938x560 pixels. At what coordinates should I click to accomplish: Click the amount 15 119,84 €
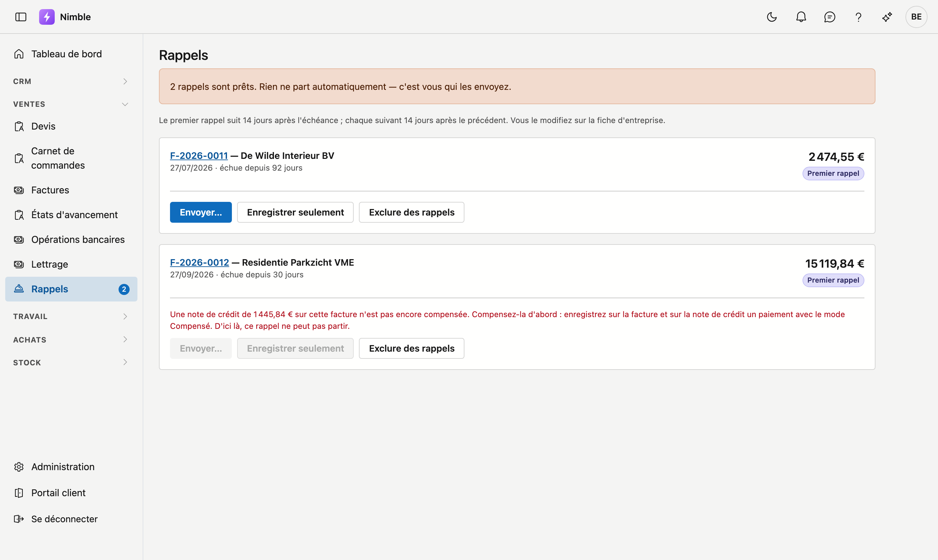pyautogui.click(x=834, y=264)
